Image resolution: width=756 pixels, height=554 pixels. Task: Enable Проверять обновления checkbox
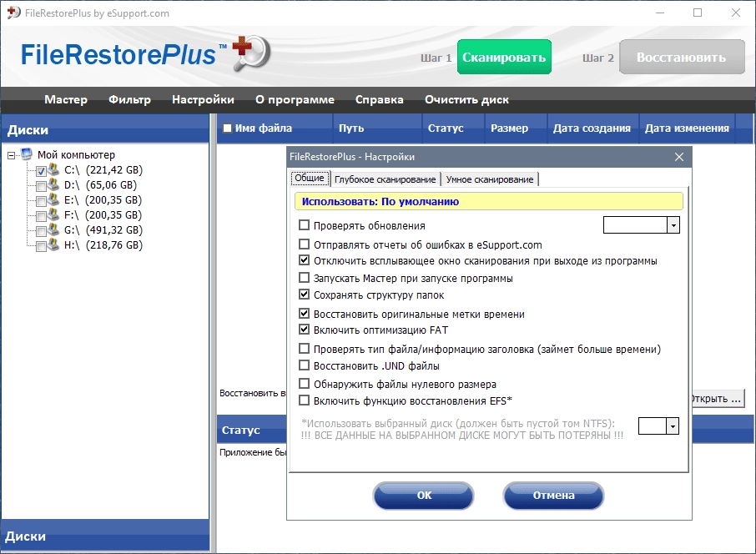pyautogui.click(x=305, y=224)
